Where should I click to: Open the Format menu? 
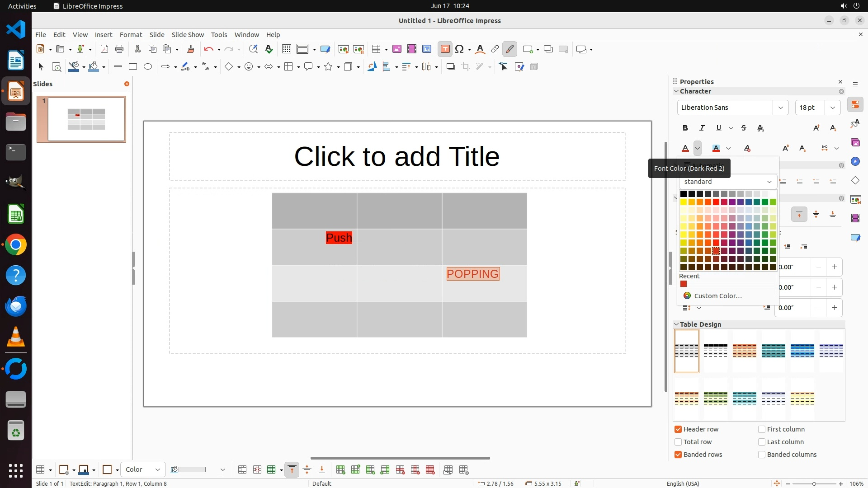coord(131,35)
